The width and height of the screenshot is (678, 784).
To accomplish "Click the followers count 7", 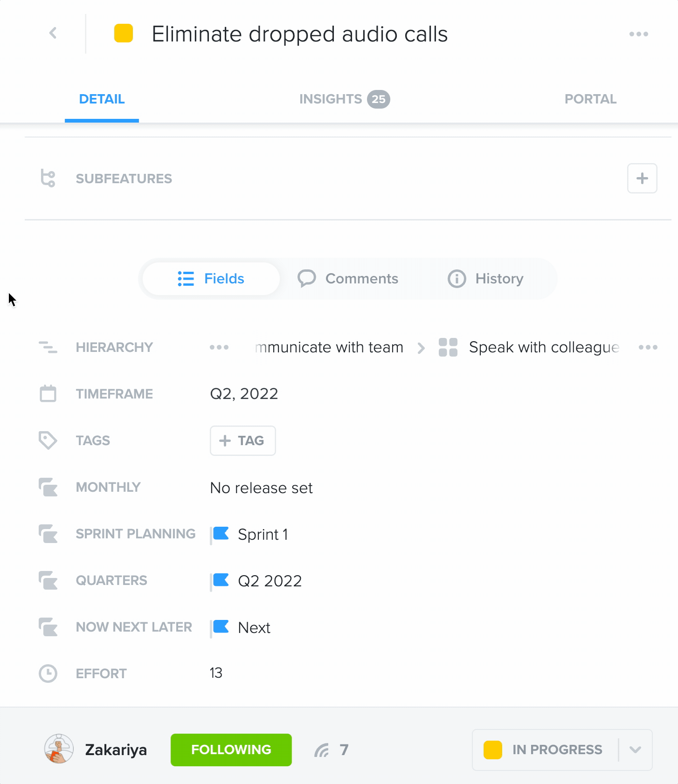I will click(344, 750).
